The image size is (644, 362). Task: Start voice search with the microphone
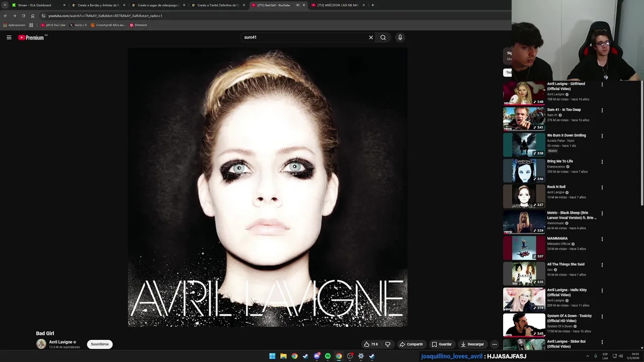[400, 37]
